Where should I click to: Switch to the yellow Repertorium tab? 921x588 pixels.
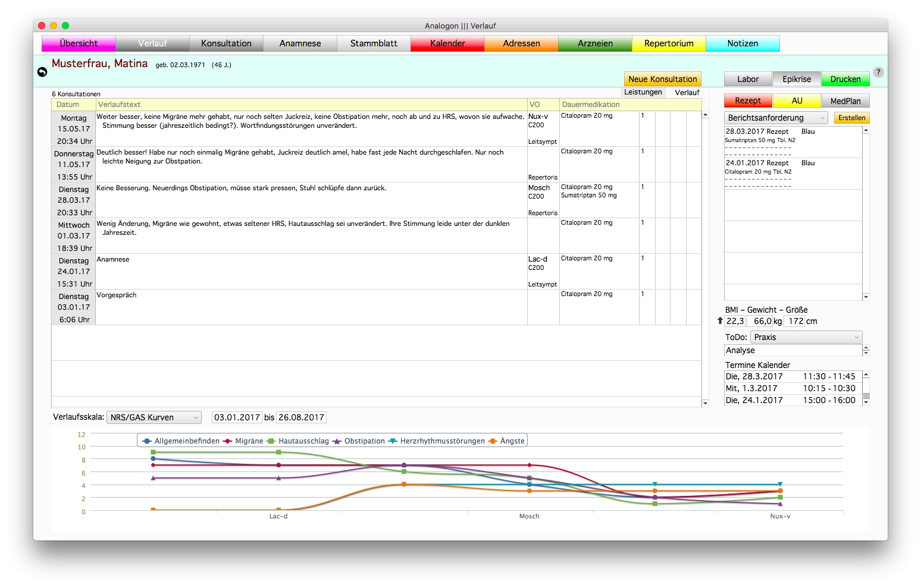[x=669, y=43]
